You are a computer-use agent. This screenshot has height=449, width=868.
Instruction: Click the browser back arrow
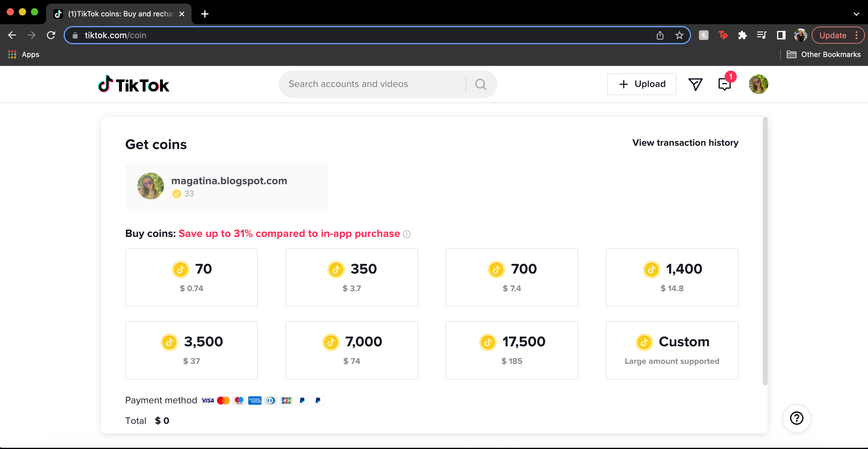tap(12, 35)
